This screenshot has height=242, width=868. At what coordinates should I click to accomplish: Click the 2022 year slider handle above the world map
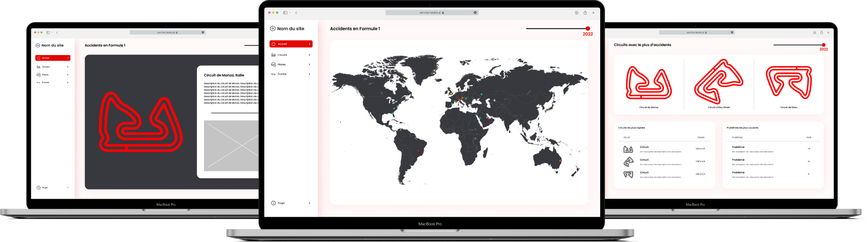(x=588, y=29)
